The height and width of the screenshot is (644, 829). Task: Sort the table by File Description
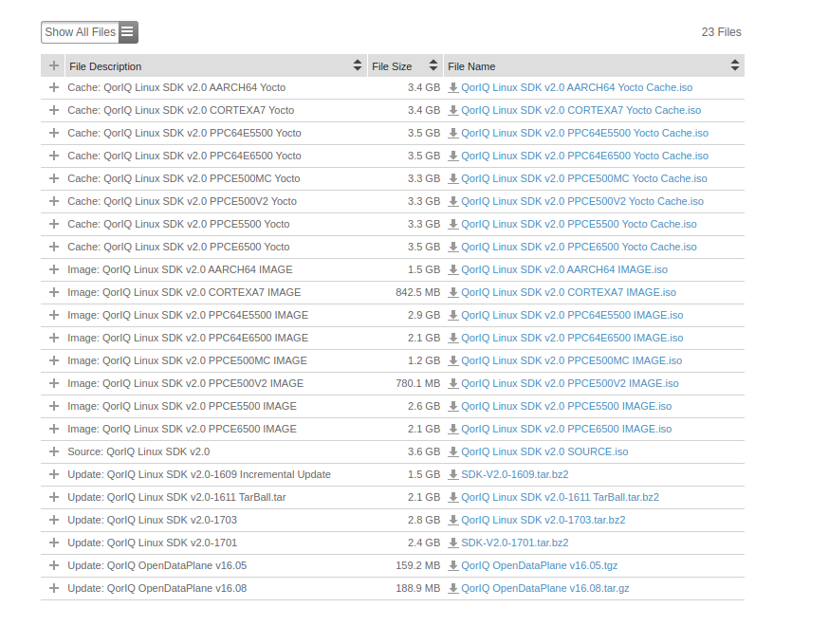358,65
